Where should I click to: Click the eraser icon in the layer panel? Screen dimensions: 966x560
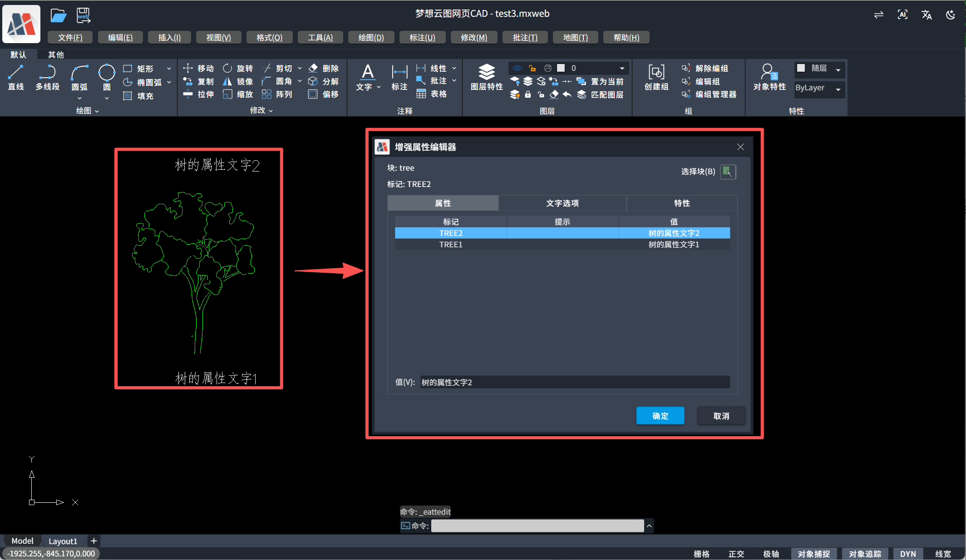click(554, 94)
